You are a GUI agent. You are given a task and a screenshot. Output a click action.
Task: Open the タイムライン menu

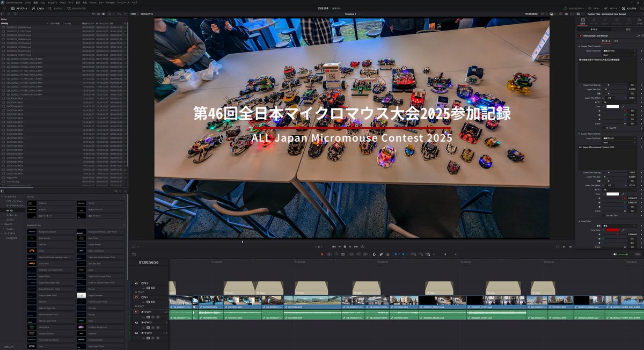[x=53, y=3]
